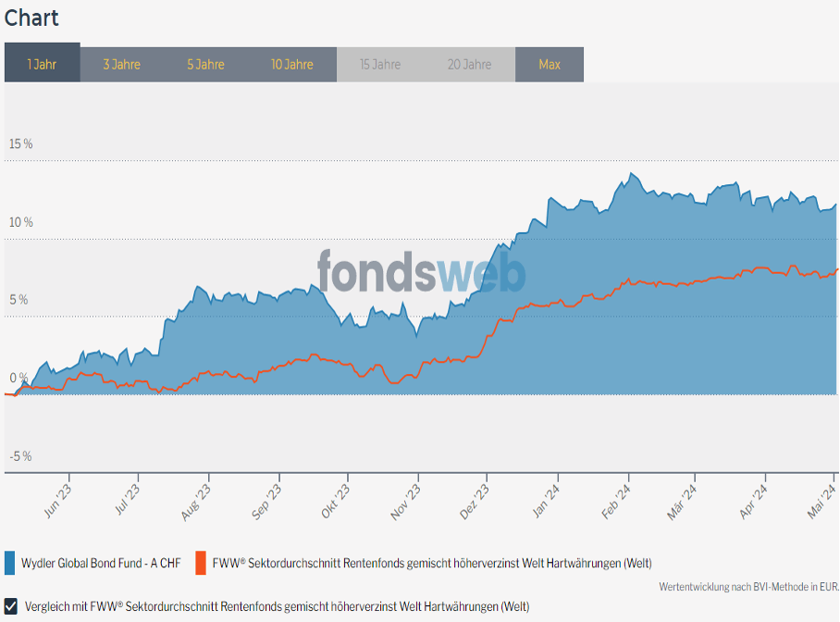Click the 10 % axis label

pyautogui.click(x=21, y=222)
